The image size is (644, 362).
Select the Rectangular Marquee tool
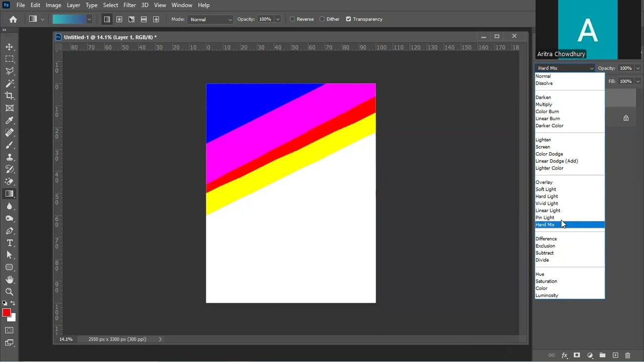[x=10, y=59]
